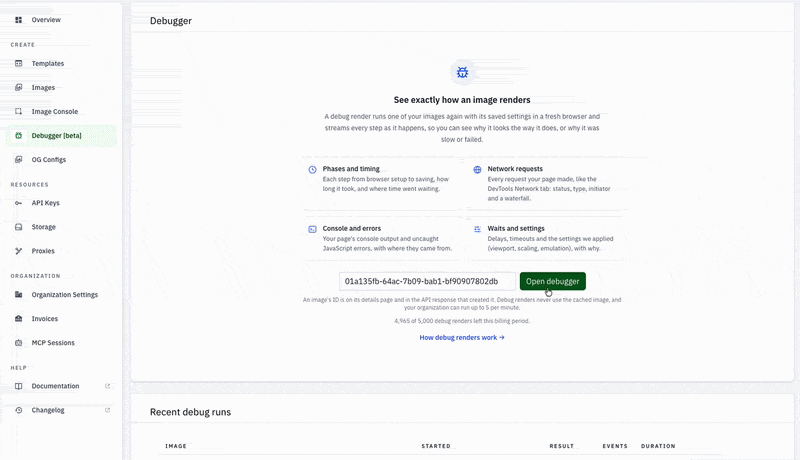Click the Waits and settings sliders icon

pyautogui.click(x=477, y=229)
